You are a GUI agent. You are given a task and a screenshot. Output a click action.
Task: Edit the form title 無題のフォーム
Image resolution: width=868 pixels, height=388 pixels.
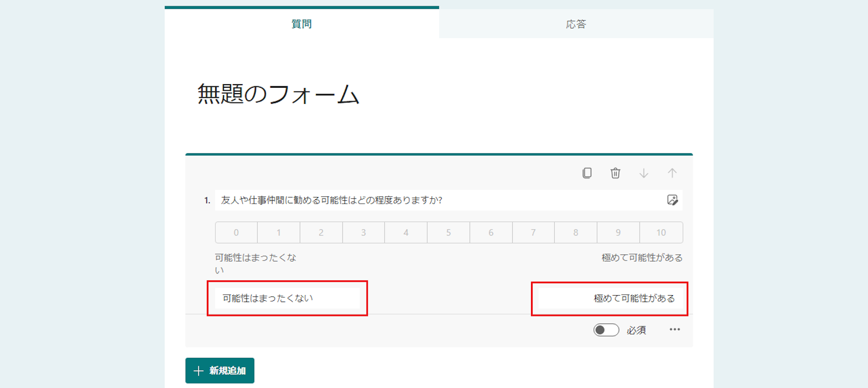click(x=278, y=94)
